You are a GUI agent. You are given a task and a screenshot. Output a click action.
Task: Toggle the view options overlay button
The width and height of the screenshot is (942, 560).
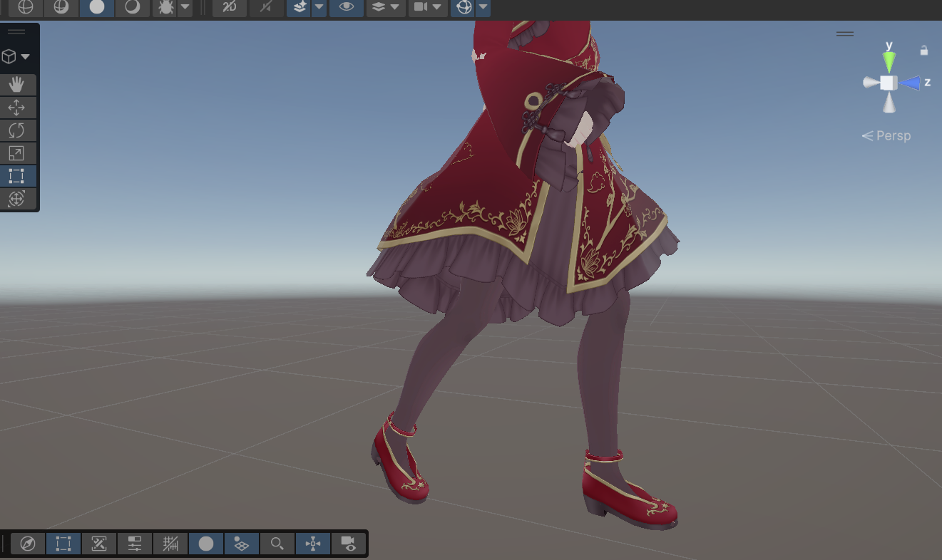(242, 544)
